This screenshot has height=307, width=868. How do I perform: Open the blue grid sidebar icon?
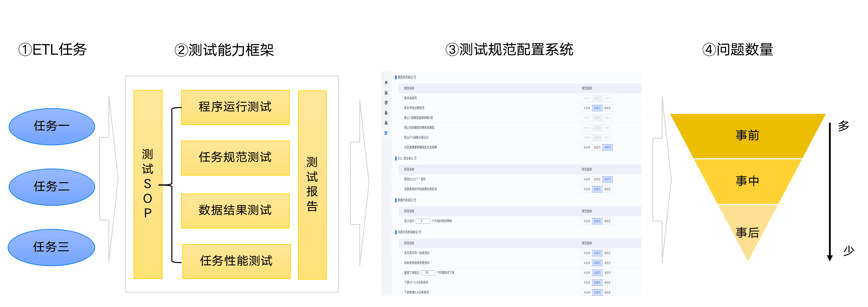click(x=386, y=133)
